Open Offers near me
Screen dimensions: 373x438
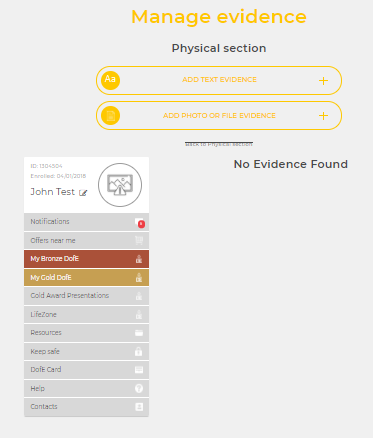pyautogui.click(x=86, y=240)
